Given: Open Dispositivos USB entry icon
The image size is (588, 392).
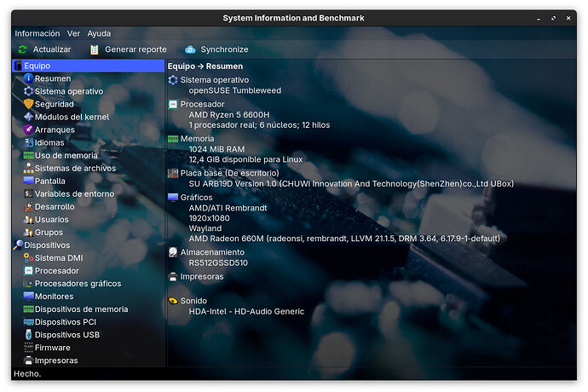Looking at the screenshot, I should click(28, 335).
